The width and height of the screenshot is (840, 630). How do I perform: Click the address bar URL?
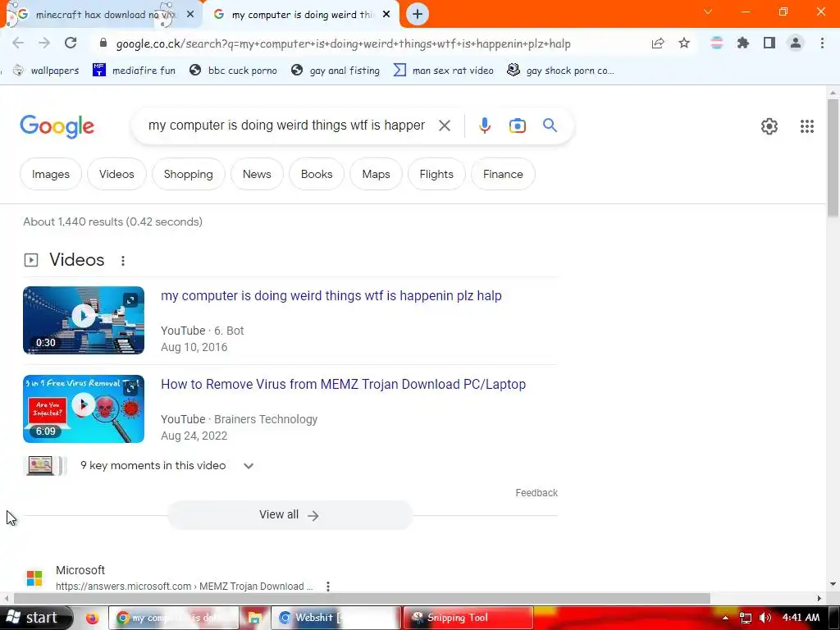[343, 43]
